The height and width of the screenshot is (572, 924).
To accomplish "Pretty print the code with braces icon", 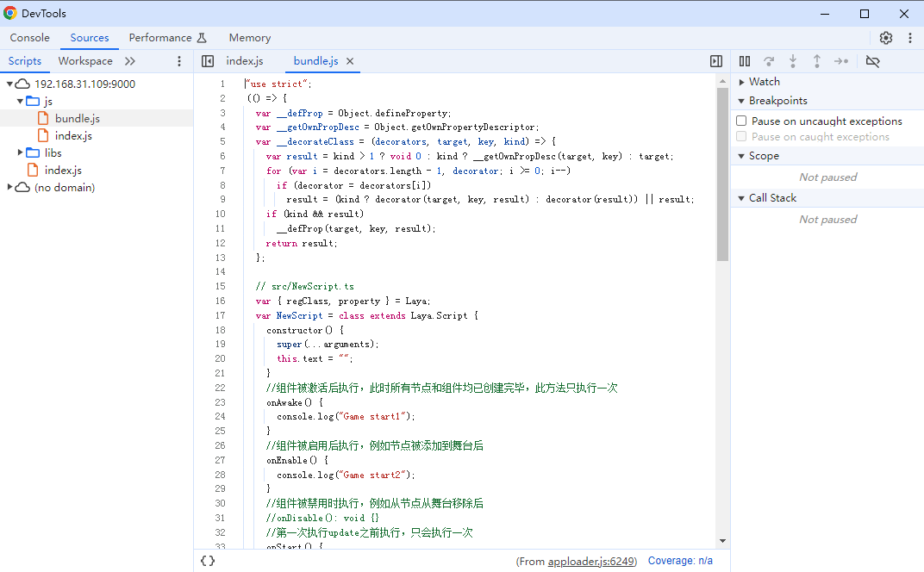I will [208, 561].
